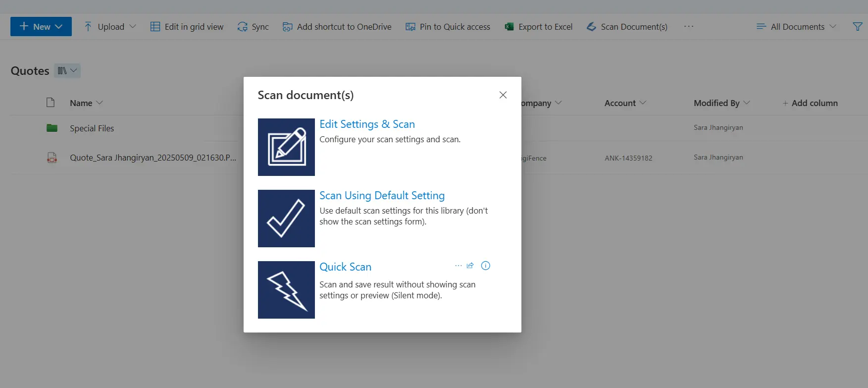Click the file type column header icon
This screenshot has width=868, height=388.
pyautogui.click(x=51, y=103)
